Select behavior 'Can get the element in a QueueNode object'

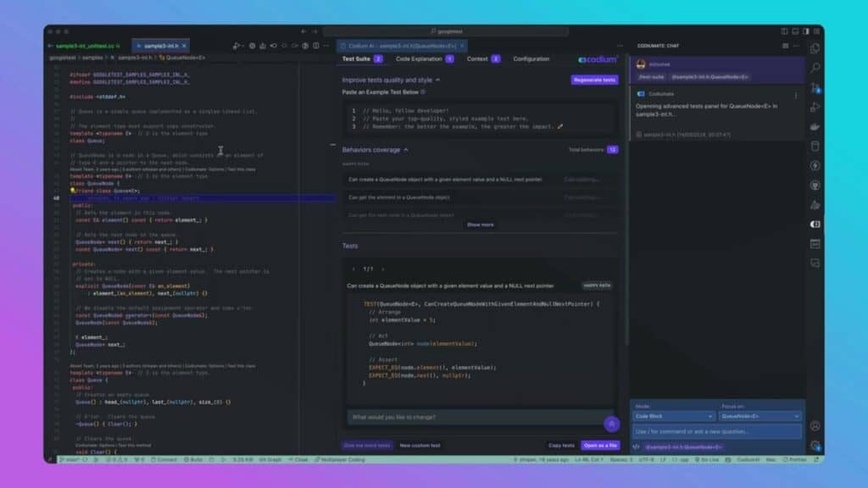click(480, 197)
